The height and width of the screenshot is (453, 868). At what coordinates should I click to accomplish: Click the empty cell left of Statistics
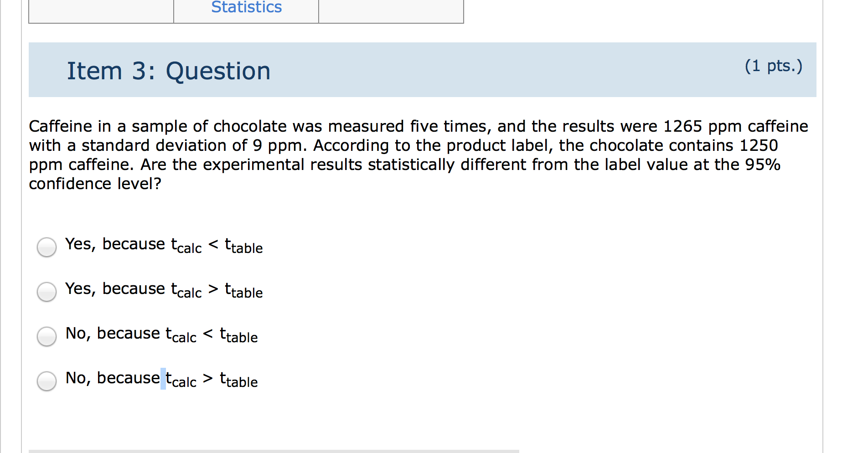point(101,11)
